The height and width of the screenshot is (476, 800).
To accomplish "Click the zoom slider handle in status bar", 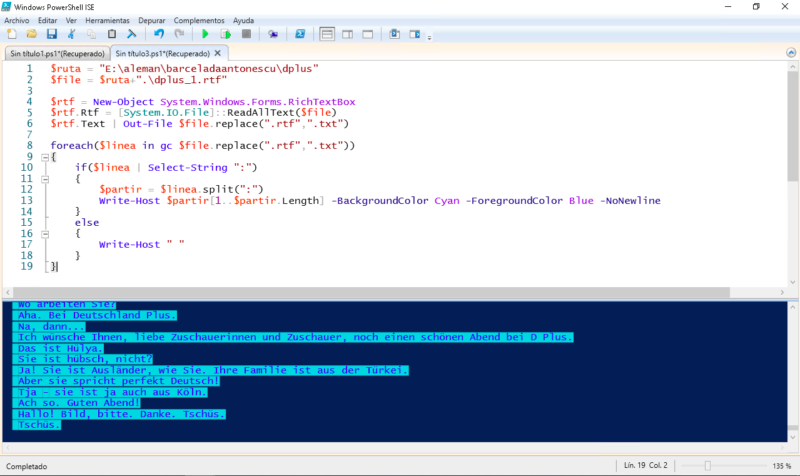I will coord(708,466).
